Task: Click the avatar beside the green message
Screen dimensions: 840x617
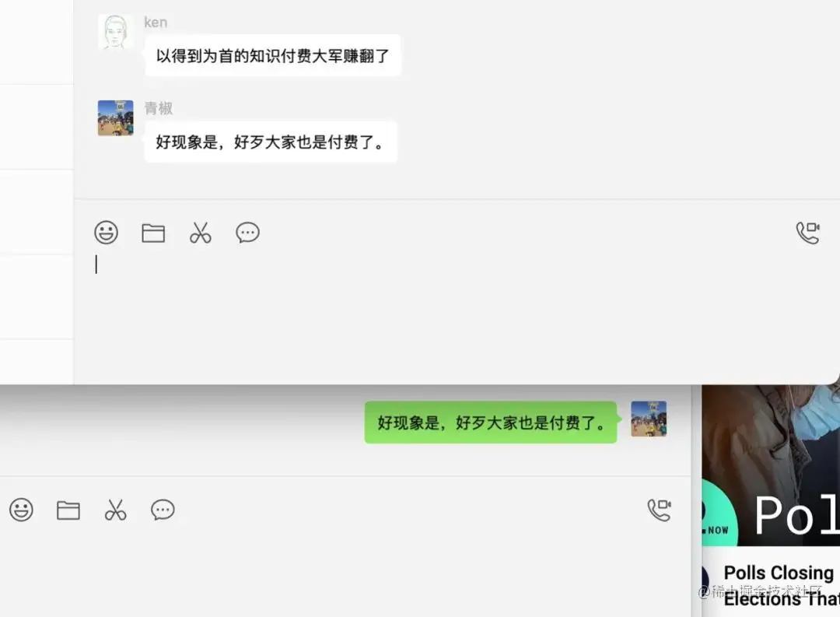Action: (x=649, y=419)
